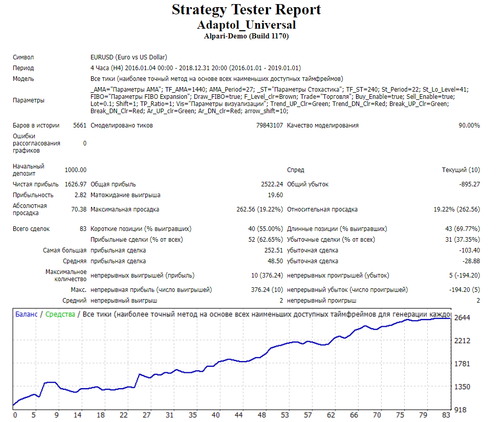The image size is (504, 422).
Task: Click 'Alpari-Demo (Build 1170)' subtitle
Action: tap(246, 36)
